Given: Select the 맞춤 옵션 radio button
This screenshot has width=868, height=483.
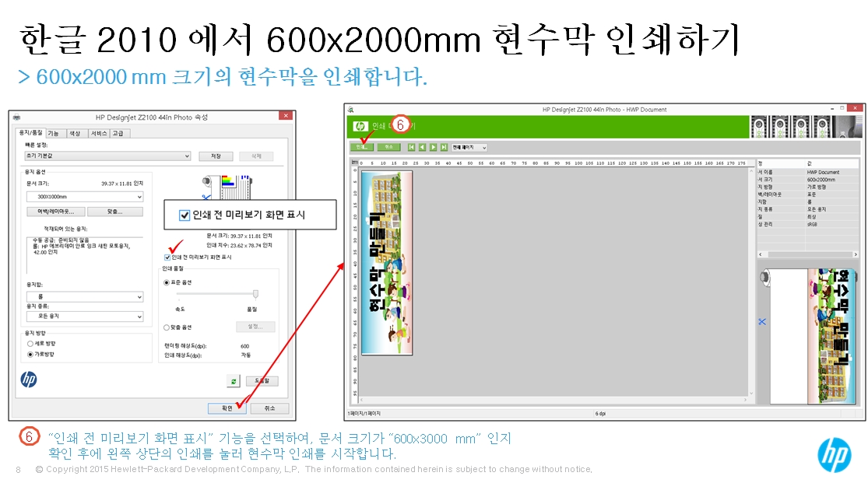Looking at the screenshot, I should 167,327.
